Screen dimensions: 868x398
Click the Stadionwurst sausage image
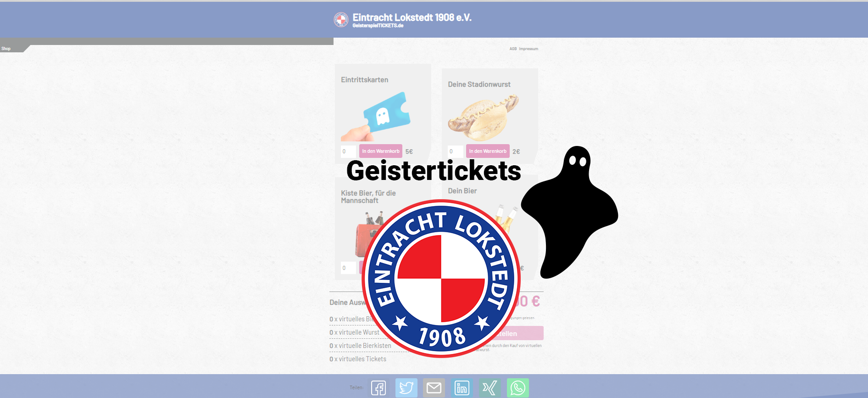483,118
